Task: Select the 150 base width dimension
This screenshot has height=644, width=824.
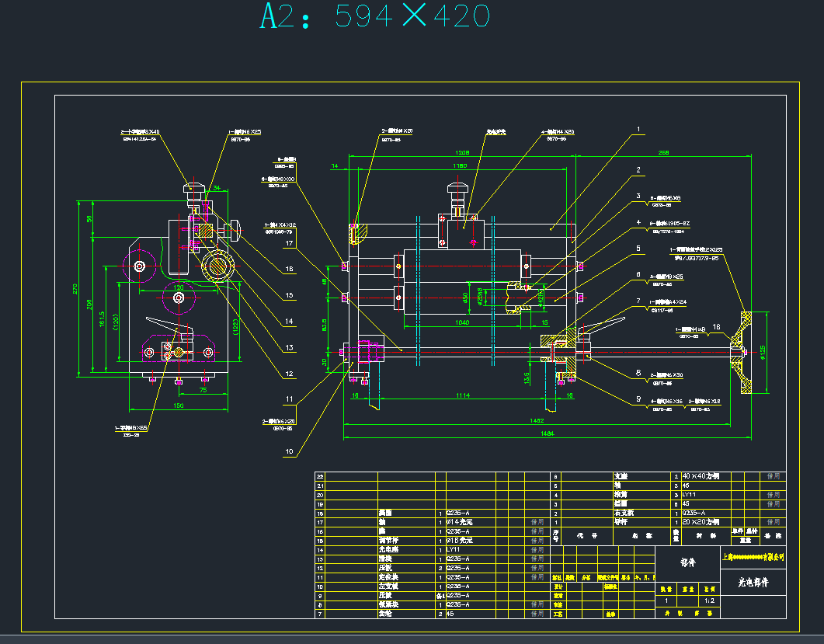Action: pyautogui.click(x=178, y=406)
